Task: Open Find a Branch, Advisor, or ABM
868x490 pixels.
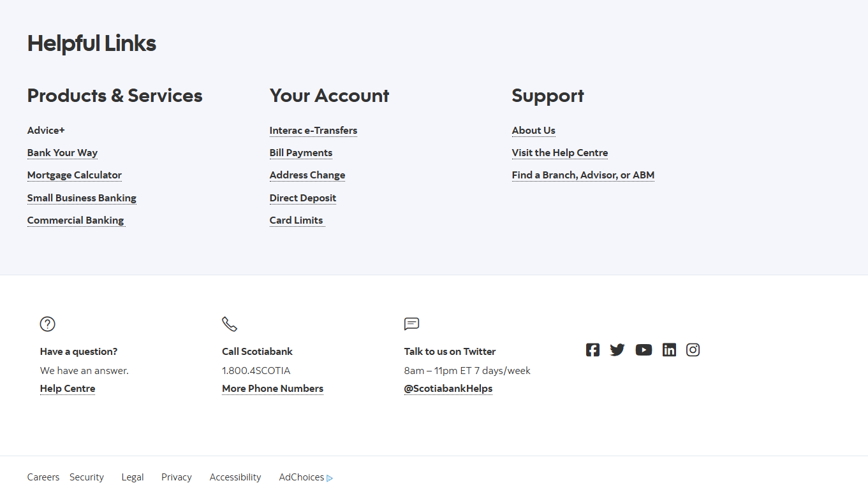Action: [583, 175]
